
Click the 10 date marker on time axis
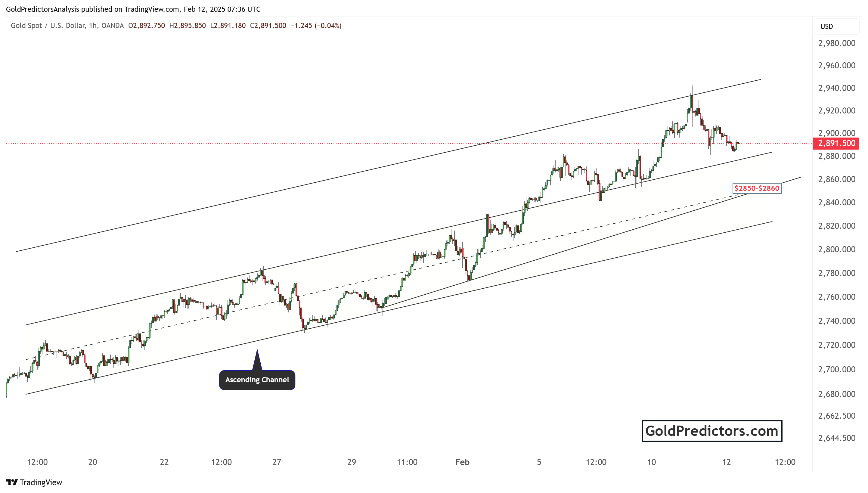tap(651, 462)
